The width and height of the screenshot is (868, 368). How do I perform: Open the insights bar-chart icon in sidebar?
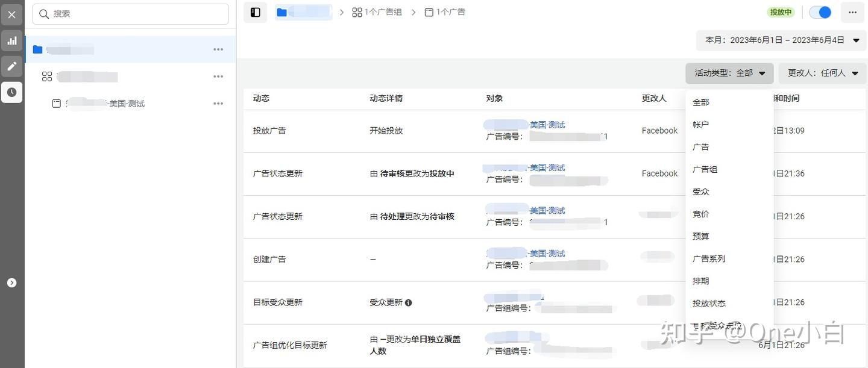pyautogui.click(x=12, y=40)
